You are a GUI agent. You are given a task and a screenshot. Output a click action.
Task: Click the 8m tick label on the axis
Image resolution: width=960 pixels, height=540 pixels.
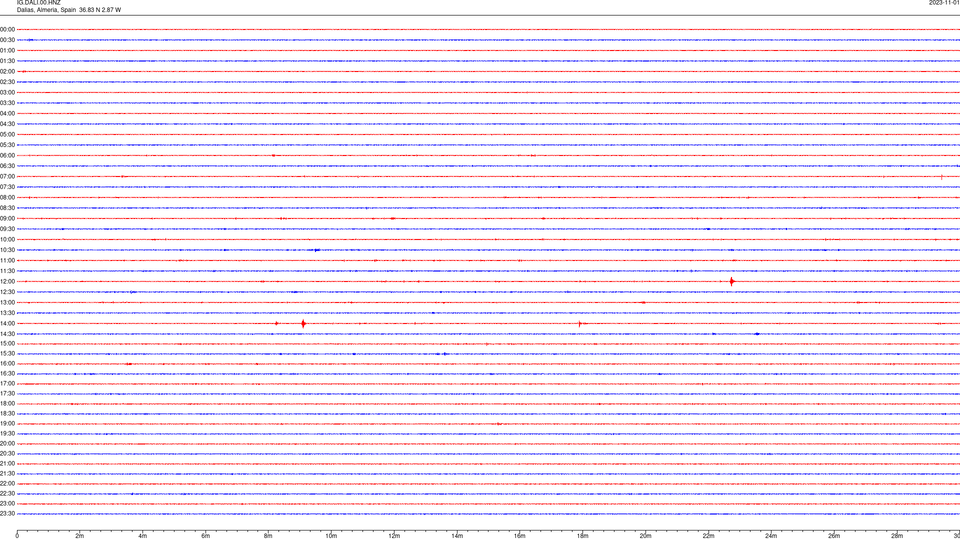[x=268, y=536]
